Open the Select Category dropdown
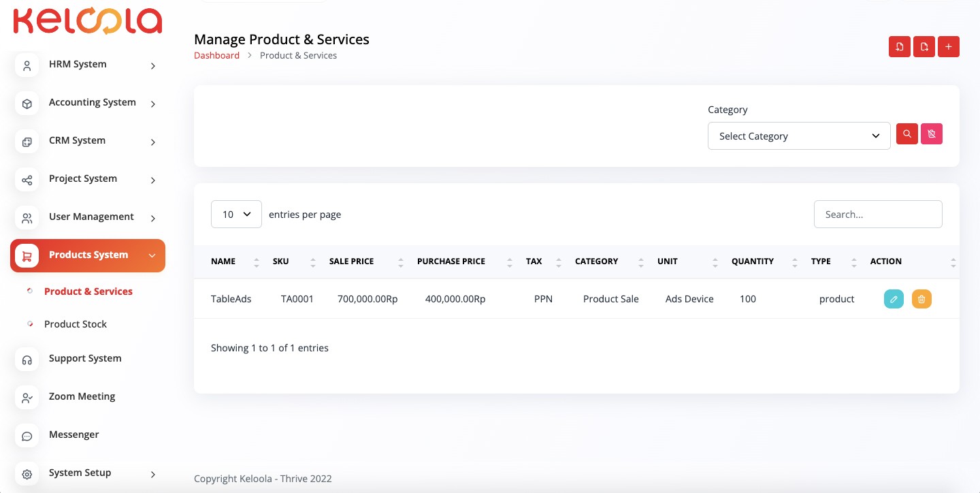 point(798,136)
